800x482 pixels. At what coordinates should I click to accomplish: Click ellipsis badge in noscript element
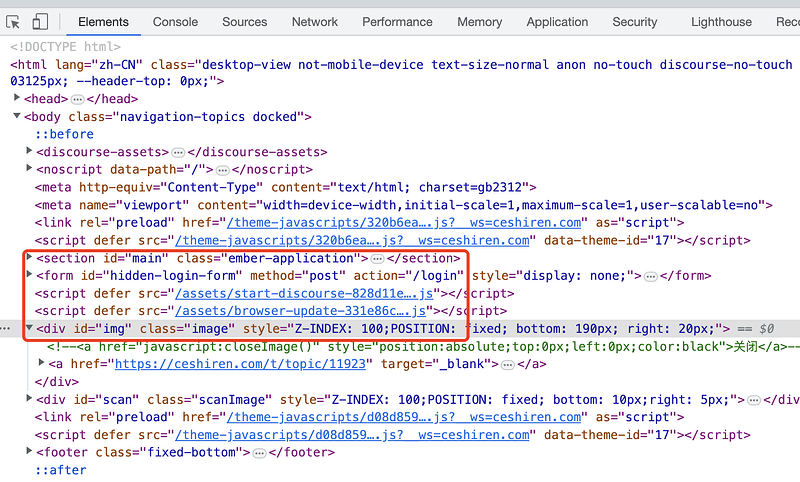[222, 170]
